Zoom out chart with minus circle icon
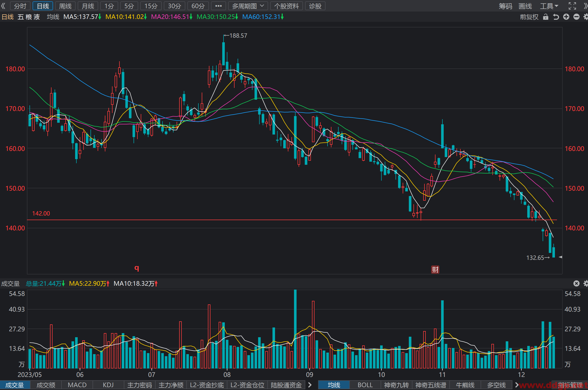The height and width of the screenshot is (390, 588). [576, 17]
